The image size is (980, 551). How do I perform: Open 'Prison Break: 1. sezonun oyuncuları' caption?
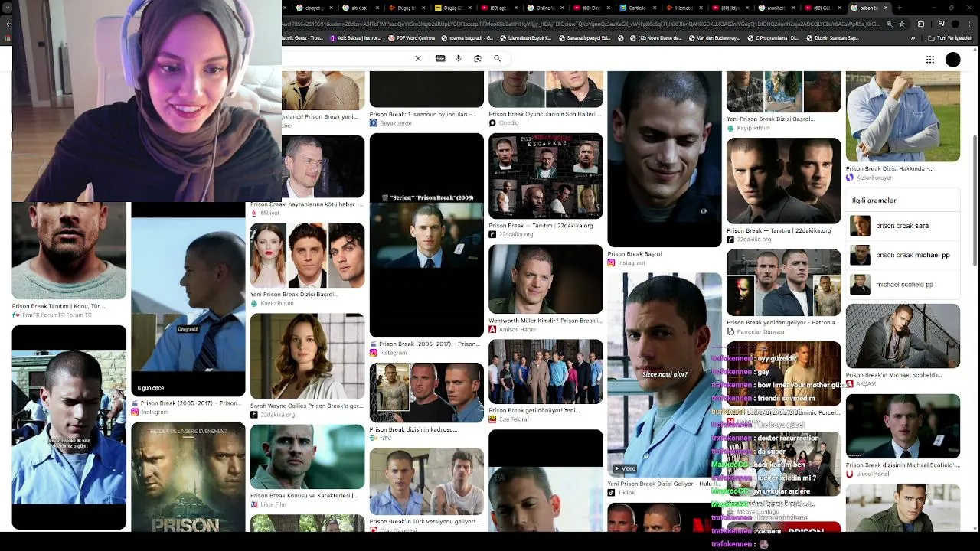click(423, 114)
